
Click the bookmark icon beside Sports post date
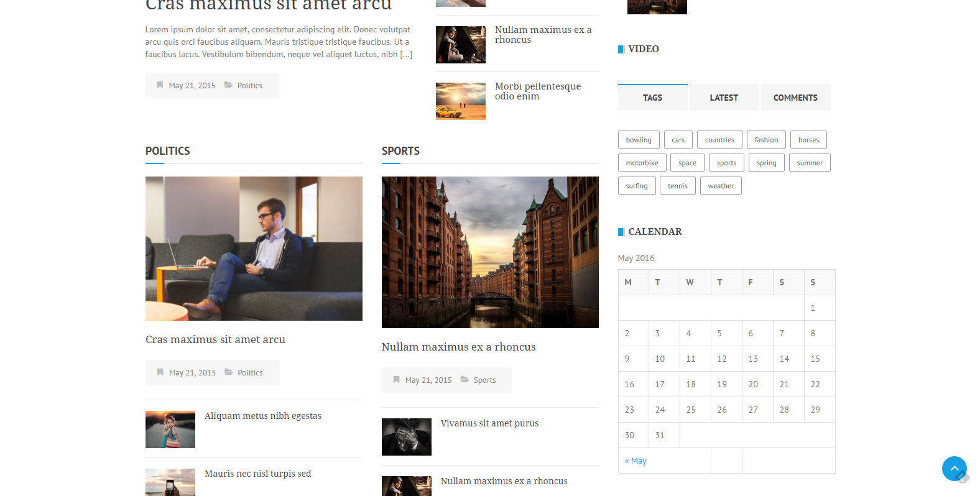click(396, 380)
